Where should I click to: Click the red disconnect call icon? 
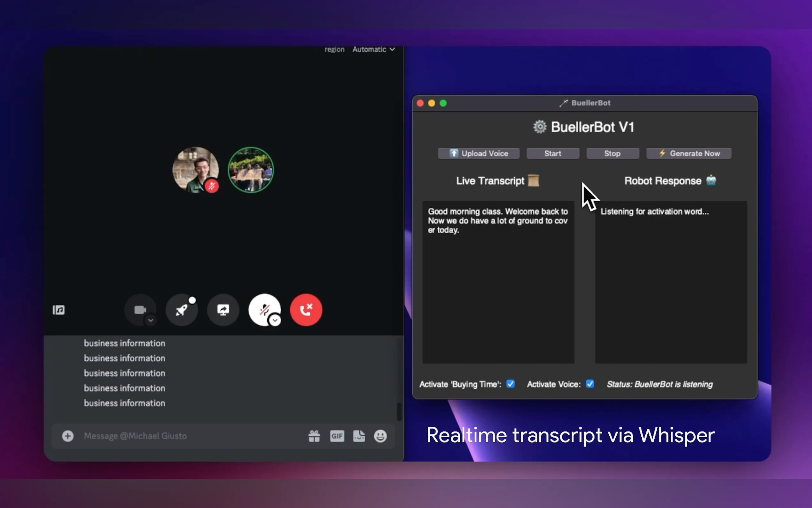pos(306,309)
